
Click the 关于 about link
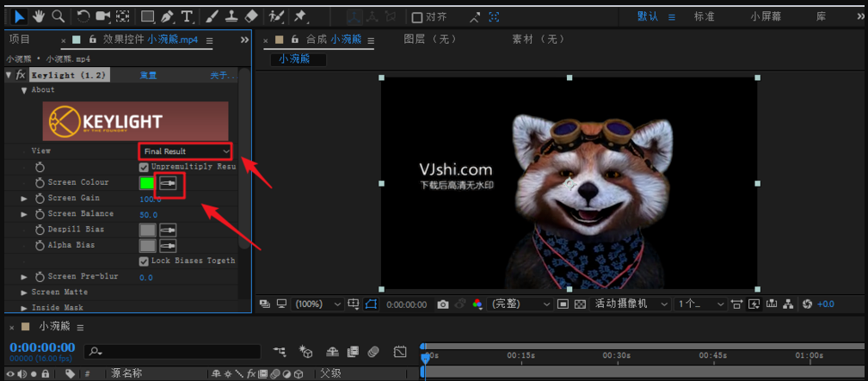pos(223,76)
